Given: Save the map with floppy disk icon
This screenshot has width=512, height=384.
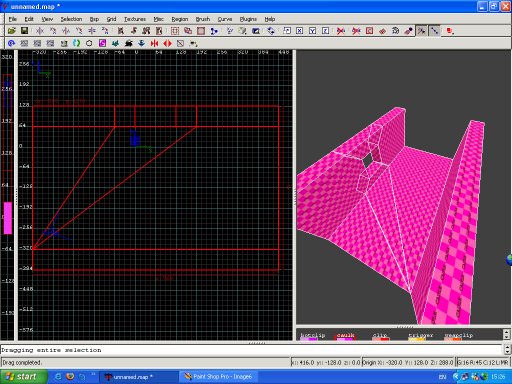Looking at the screenshot, I should tap(24, 31).
